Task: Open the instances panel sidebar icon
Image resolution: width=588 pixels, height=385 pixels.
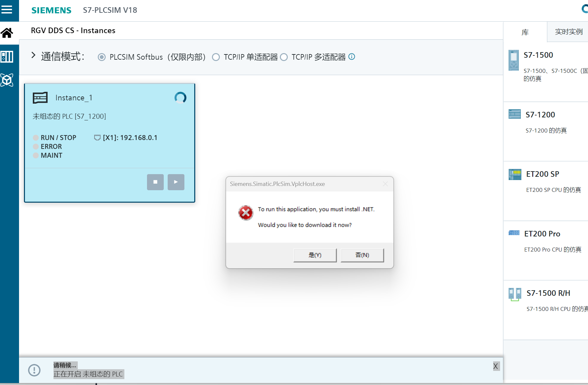Action: coord(7,57)
